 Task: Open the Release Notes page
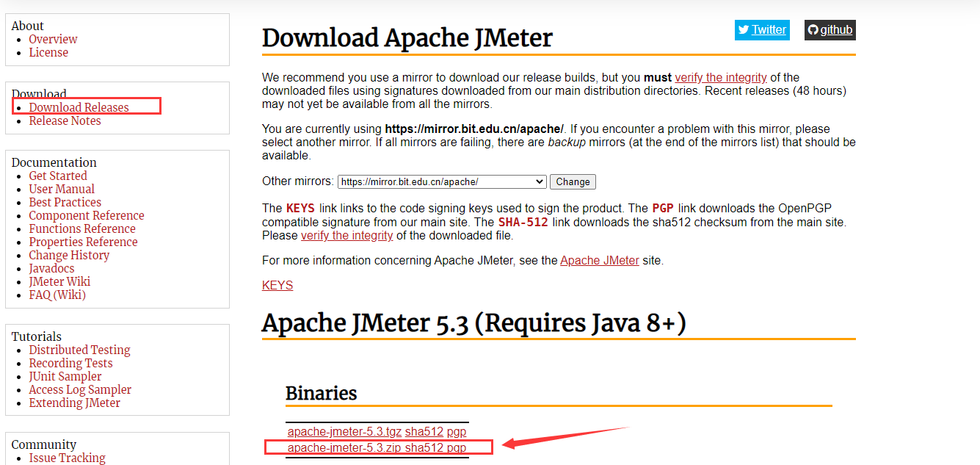[65, 120]
